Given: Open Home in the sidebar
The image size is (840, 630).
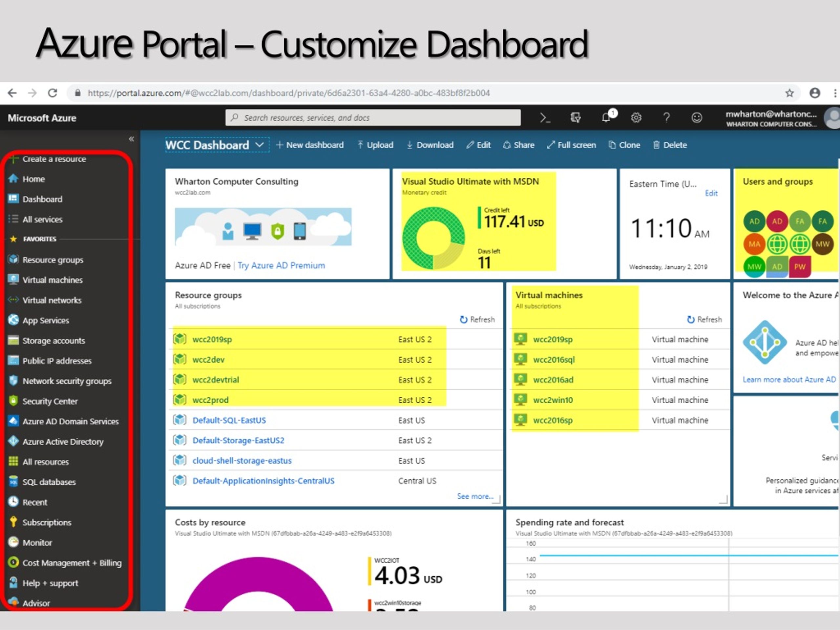Looking at the screenshot, I should [x=27, y=179].
